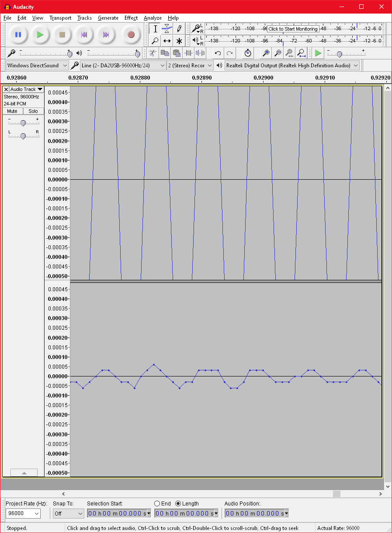Image resolution: width=392 pixels, height=533 pixels.
Task: Click the Undo arrow icon
Action: pos(218,53)
